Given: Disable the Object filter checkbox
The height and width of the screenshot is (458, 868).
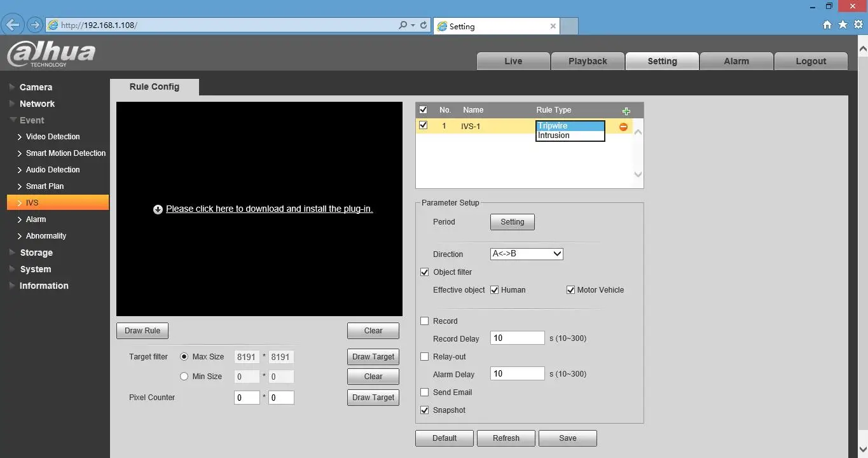Looking at the screenshot, I should (425, 272).
